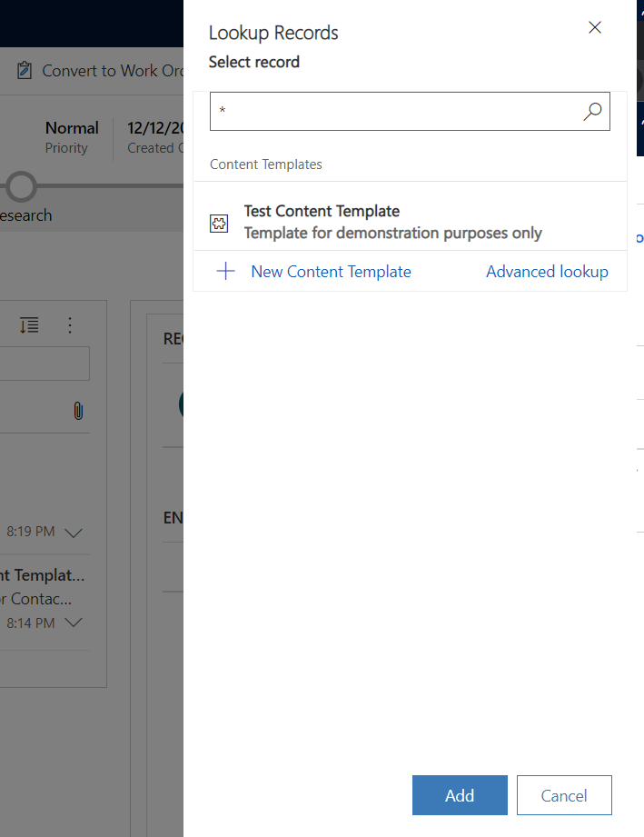Close the Lookup Records panel with X
644x837 pixels.
point(595,28)
